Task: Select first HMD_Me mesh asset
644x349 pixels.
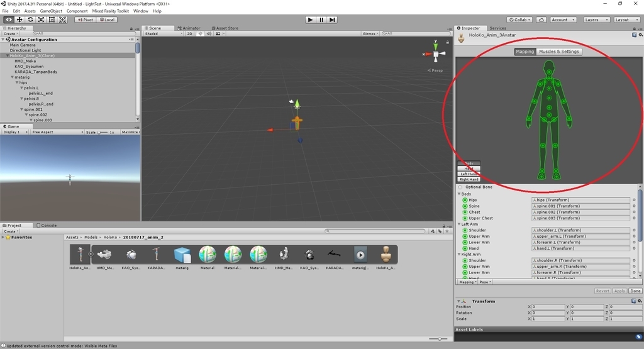Action: pyautogui.click(x=105, y=254)
